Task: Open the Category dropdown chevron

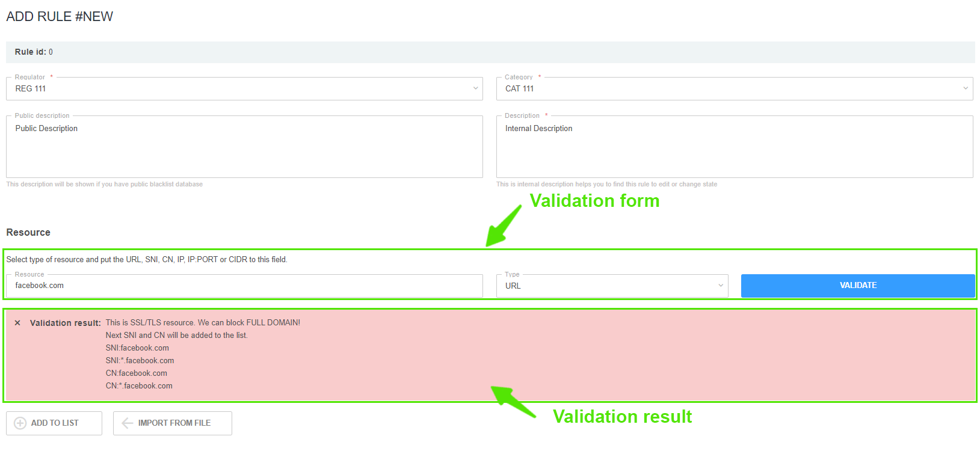Action: pyautogui.click(x=965, y=88)
